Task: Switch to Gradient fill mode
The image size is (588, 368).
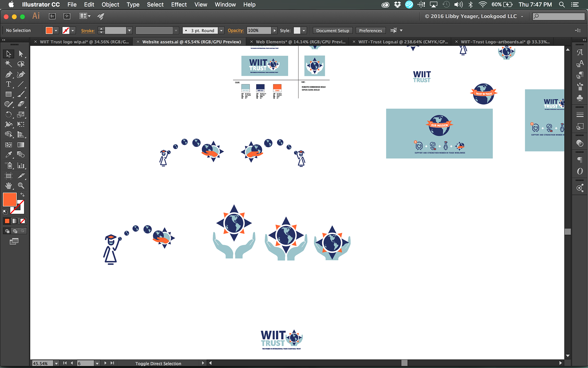Action: [x=15, y=221]
